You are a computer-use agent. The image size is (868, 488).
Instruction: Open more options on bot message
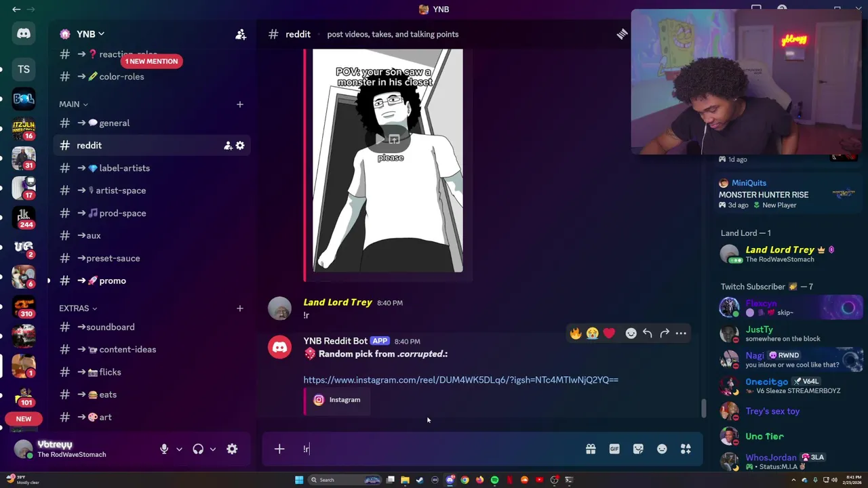pyautogui.click(x=681, y=333)
